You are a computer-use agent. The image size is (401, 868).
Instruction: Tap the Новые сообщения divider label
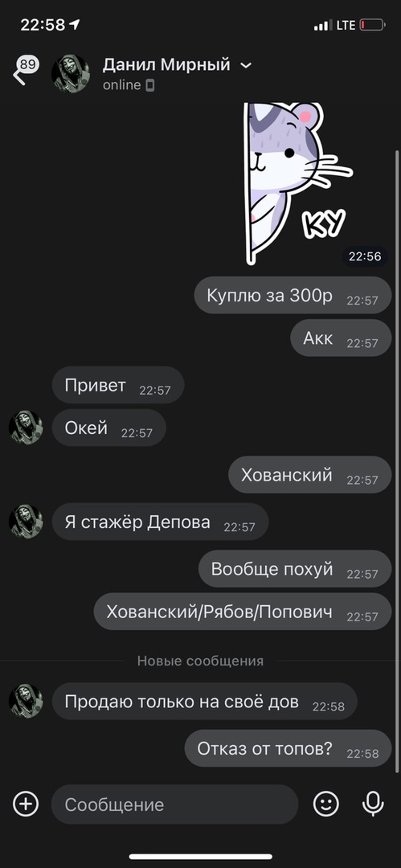(201, 661)
